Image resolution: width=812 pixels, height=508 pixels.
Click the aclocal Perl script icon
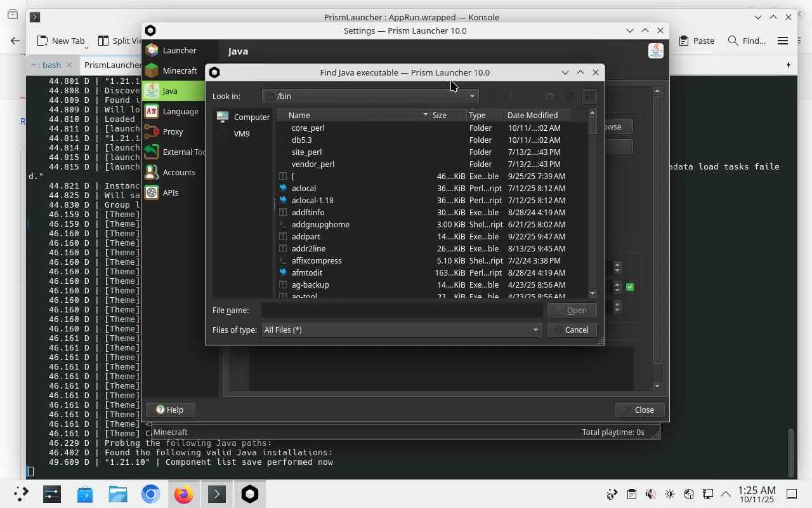tap(283, 188)
